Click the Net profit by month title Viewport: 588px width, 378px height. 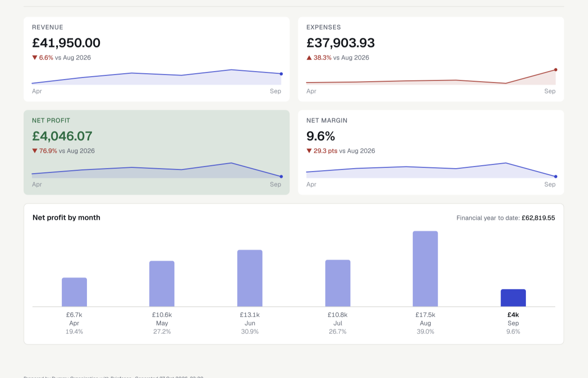point(66,218)
